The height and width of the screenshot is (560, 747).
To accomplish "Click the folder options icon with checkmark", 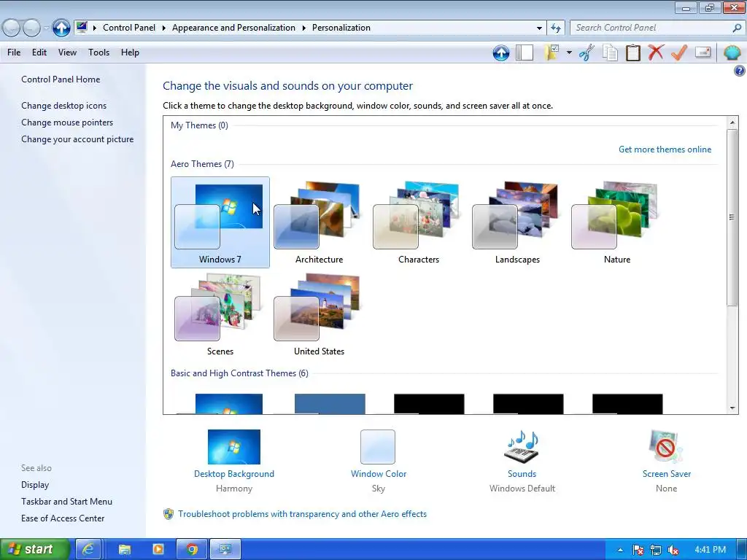I will pos(552,52).
